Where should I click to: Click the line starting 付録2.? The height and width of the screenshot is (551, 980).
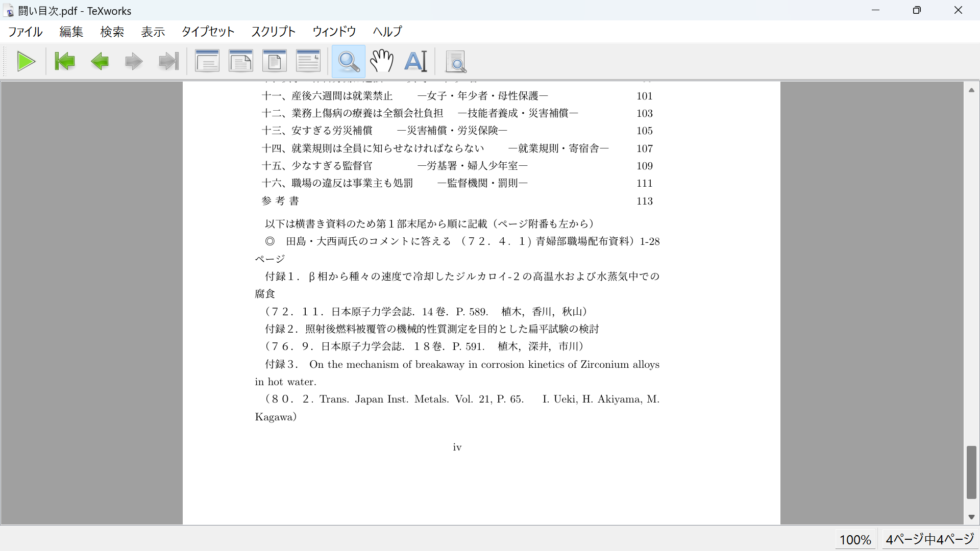click(432, 329)
